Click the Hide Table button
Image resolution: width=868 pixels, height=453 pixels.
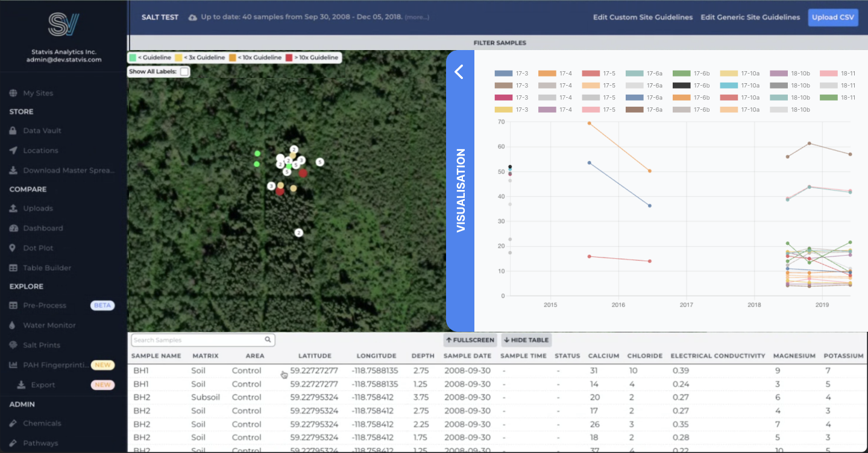click(x=526, y=340)
